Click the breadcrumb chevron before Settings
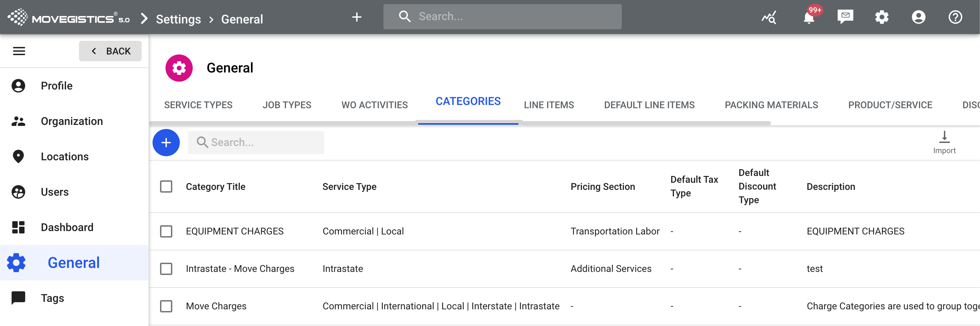The height and width of the screenshot is (326, 980). point(144,18)
